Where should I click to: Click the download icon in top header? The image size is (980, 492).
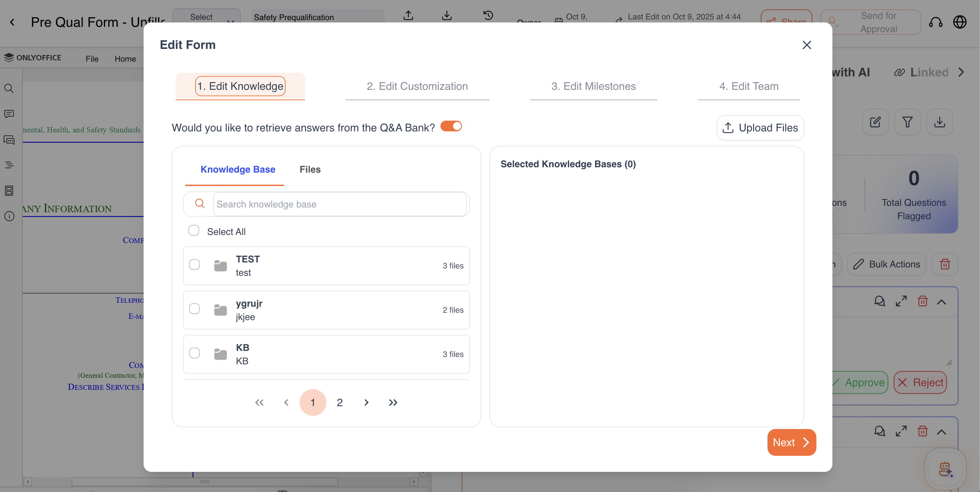[447, 16]
